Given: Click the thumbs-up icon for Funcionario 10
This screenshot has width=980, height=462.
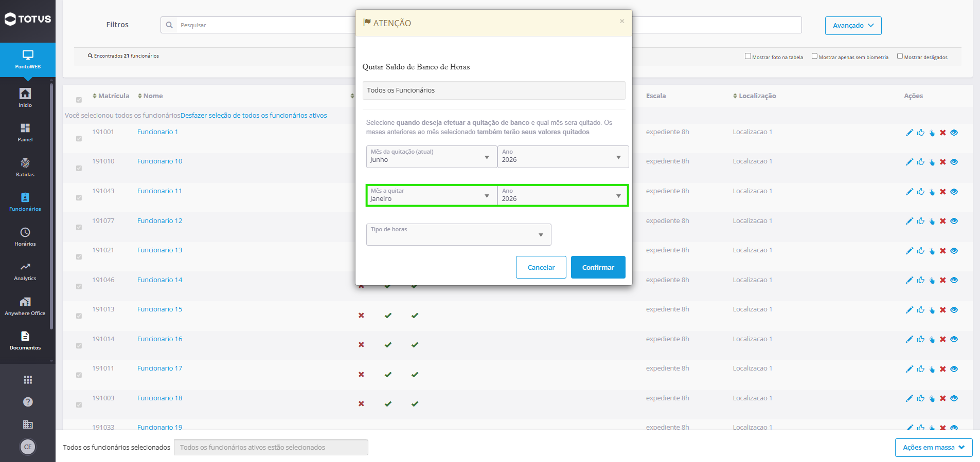Looking at the screenshot, I should (x=920, y=162).
